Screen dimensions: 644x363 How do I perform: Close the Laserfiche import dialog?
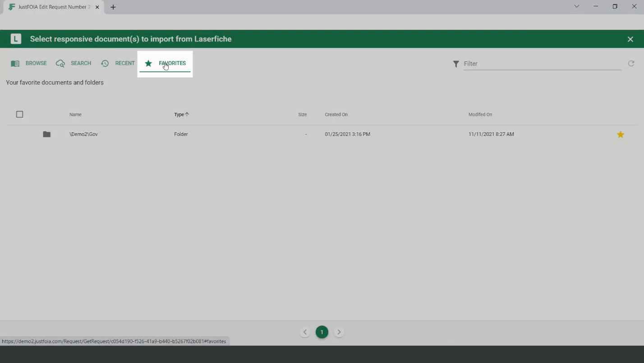pos(630,39)
